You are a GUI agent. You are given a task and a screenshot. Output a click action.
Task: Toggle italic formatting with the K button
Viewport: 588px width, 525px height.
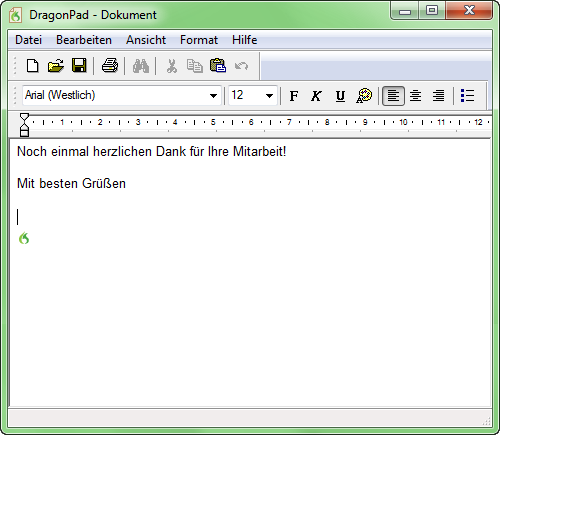click(316, 96)
